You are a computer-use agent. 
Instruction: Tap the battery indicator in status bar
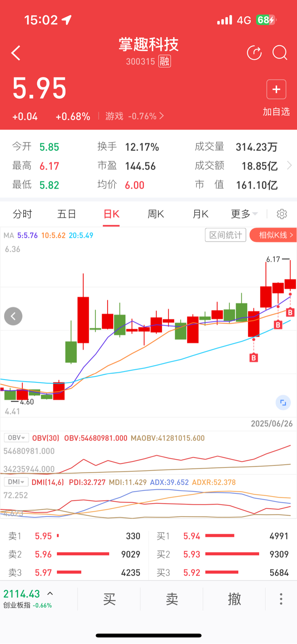tap(266, 20)
